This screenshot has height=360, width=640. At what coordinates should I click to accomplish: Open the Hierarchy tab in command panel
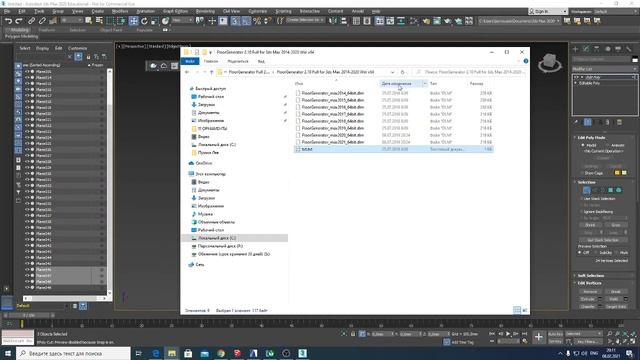597,49
